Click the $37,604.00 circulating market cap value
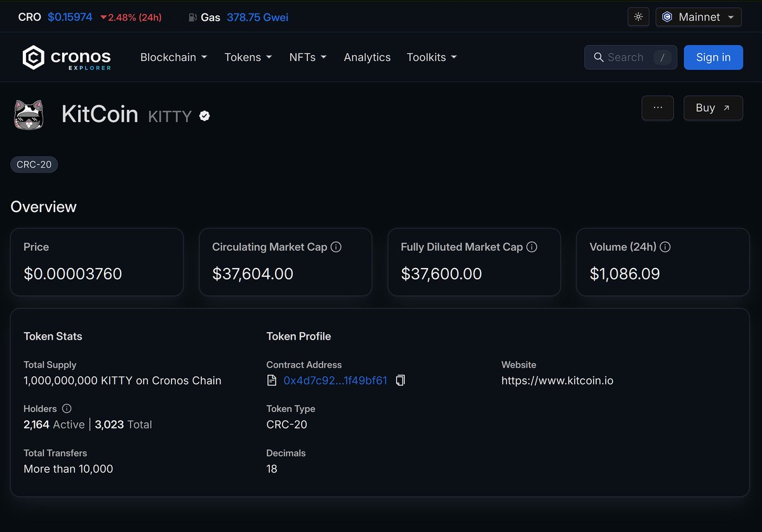This screenshot has height=532, width=762. tap(253, 274)
